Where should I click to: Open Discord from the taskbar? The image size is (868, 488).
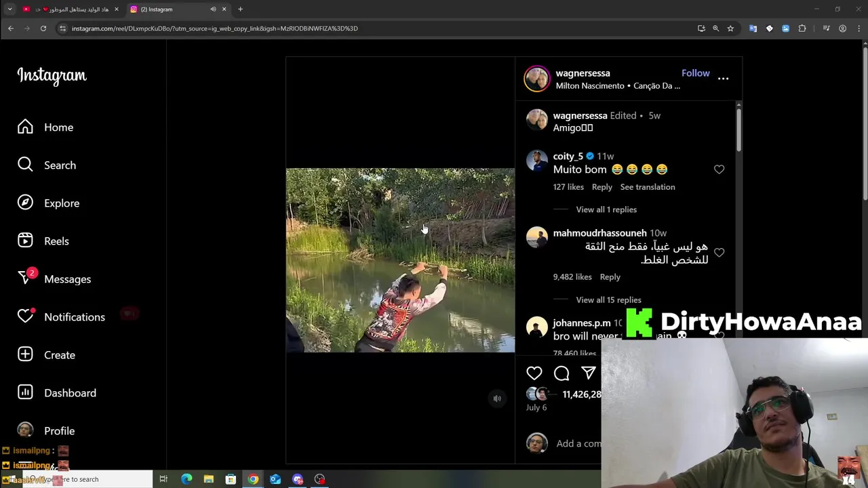pos(298,479)
